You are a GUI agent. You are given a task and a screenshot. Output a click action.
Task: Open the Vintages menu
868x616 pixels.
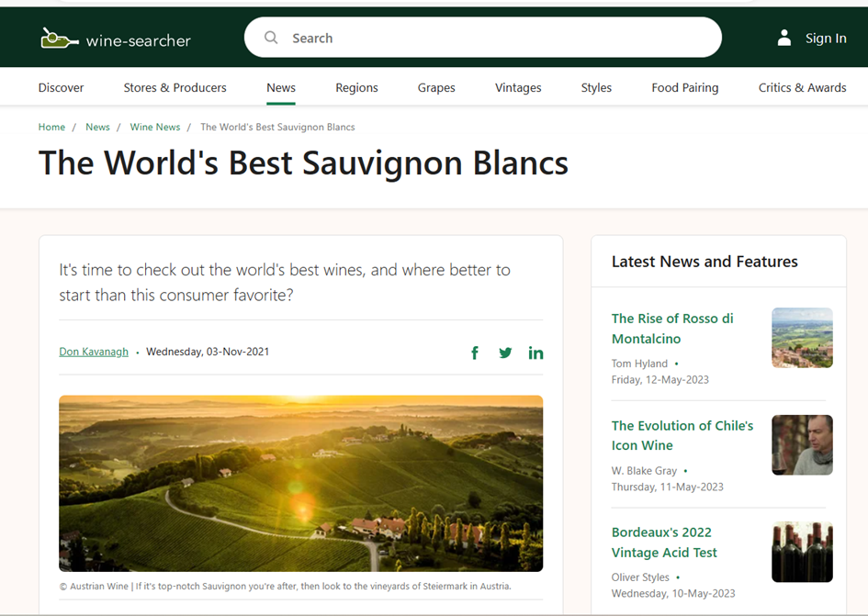518,87
